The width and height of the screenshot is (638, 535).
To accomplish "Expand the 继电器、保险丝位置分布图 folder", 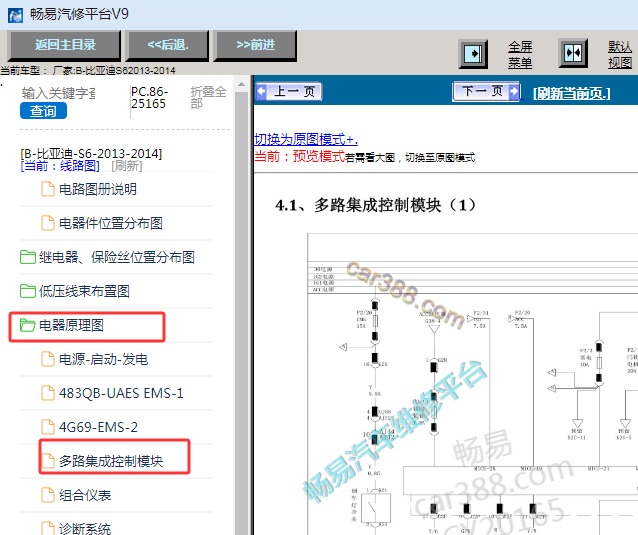I will (x=28, y=257).
